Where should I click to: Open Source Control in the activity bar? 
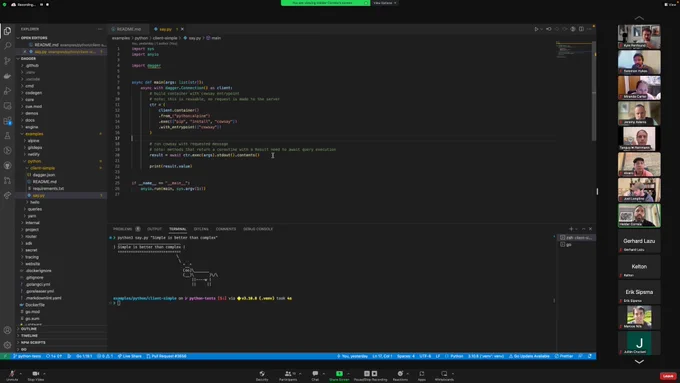pyautogui.click(x=7, y=61)
